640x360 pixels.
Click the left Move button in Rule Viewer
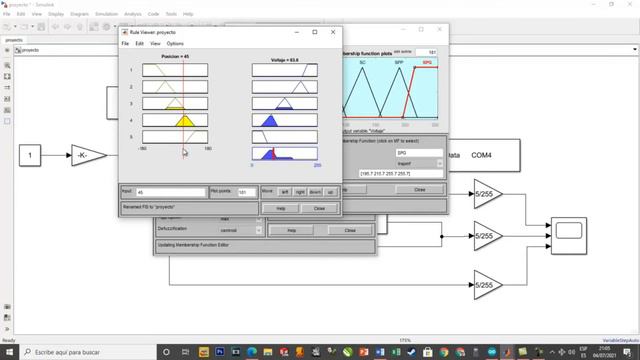pyautogui.click(x=284, y=192)
